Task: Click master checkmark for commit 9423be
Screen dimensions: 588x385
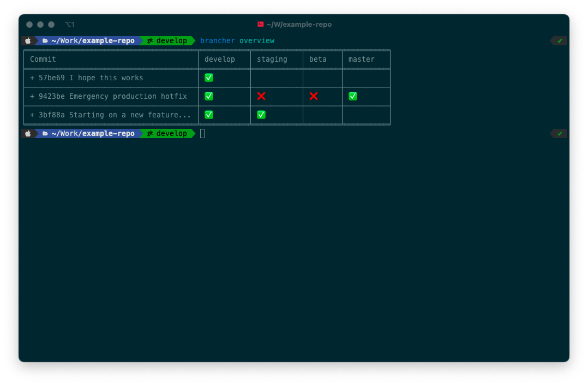Action: pos(353,96)
